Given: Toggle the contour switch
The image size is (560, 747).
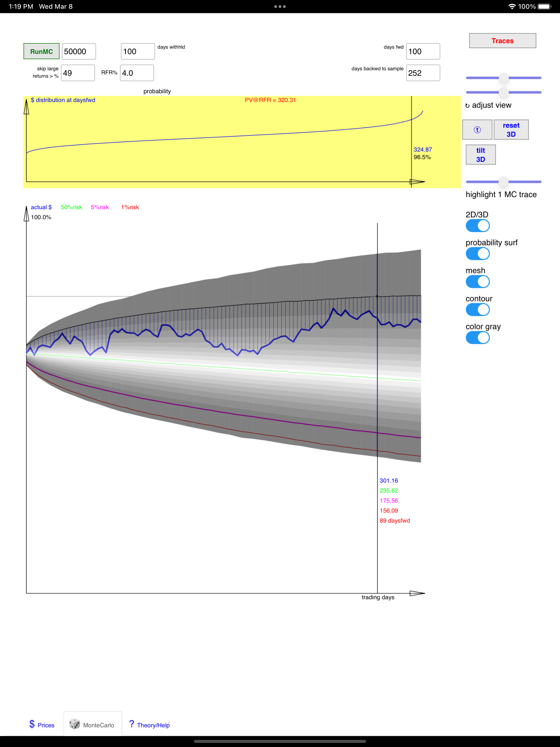Looking at the screenshot, I should point(478,310).
